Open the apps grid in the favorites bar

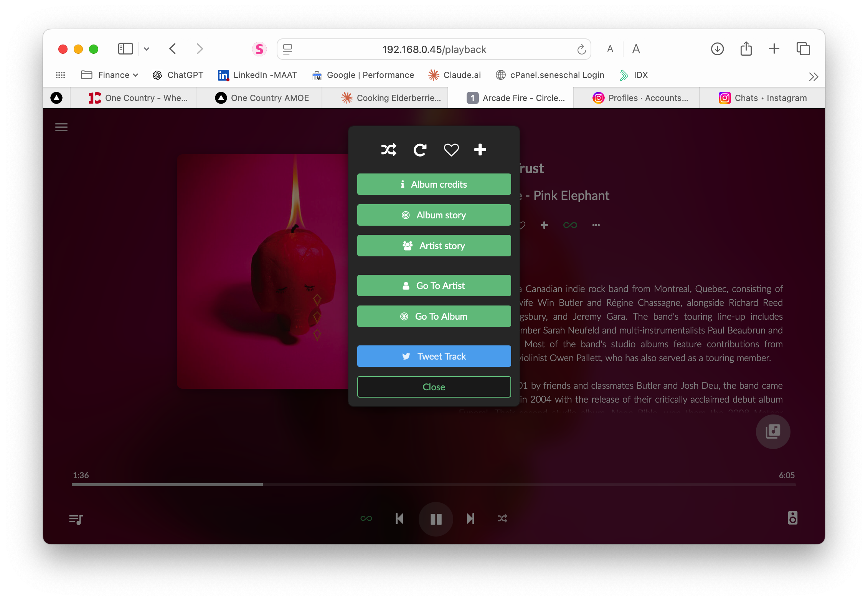[x=61, y=75]
